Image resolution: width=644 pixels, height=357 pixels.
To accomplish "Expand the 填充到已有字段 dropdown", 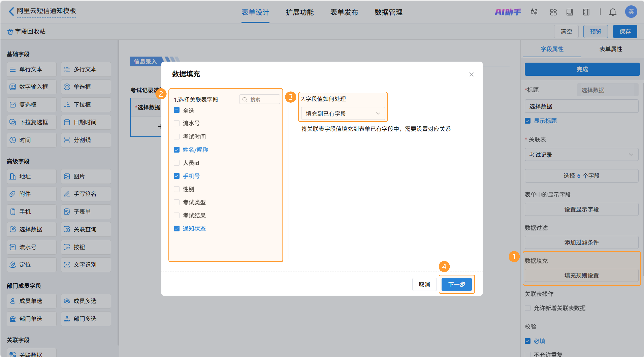I will click(342, 114).
